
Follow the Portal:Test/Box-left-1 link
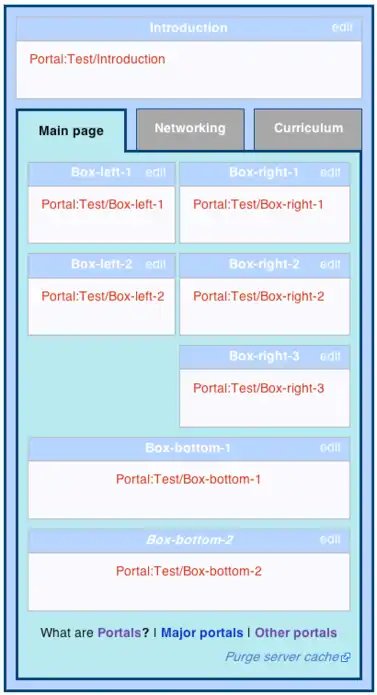102,204
